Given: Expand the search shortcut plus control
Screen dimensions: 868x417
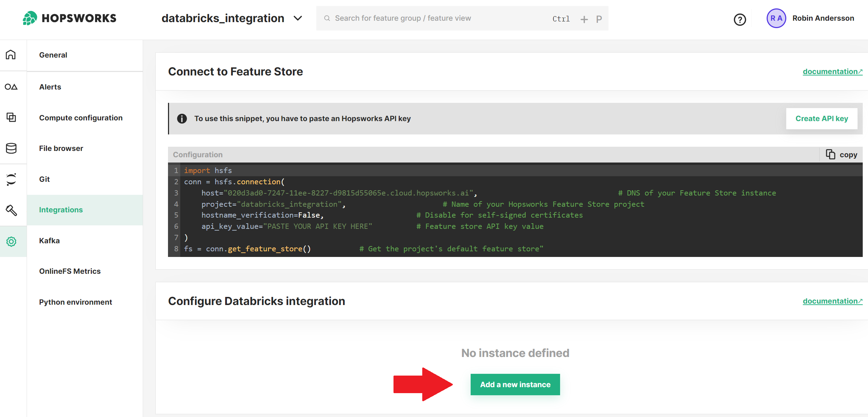Looking at the screenshot, I should (584, 19).
